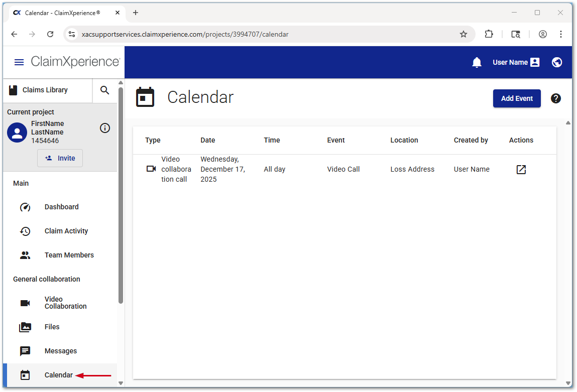Click the project info circle icon
Image resolution: width=577 pixels, height=392 pixels.
point(104,128)
